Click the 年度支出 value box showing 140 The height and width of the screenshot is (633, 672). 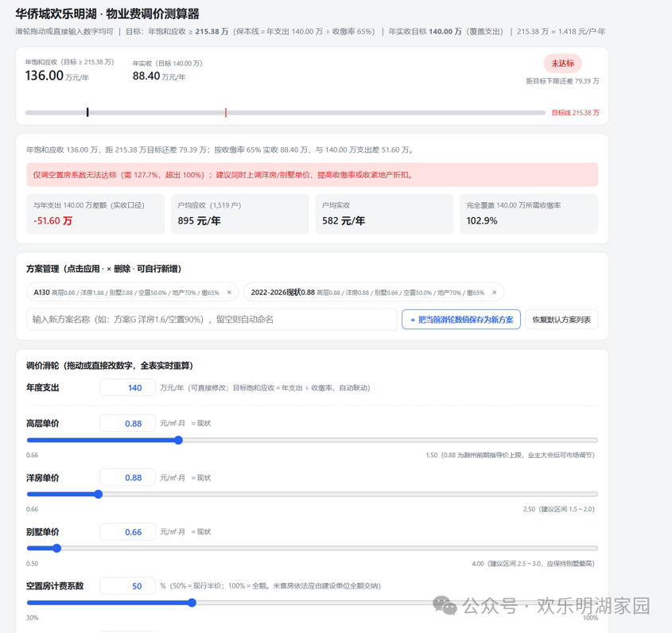coord(127,387)
